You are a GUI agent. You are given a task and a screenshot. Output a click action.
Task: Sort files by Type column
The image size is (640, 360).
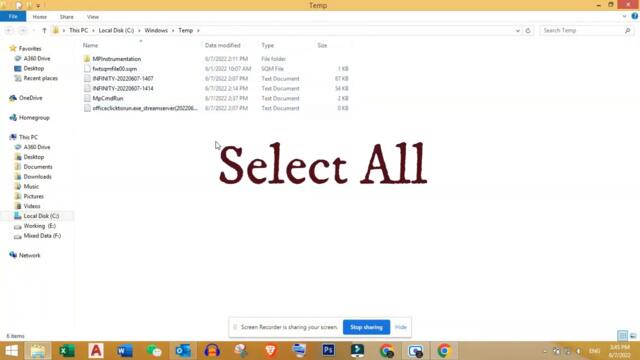click(267, 45)
